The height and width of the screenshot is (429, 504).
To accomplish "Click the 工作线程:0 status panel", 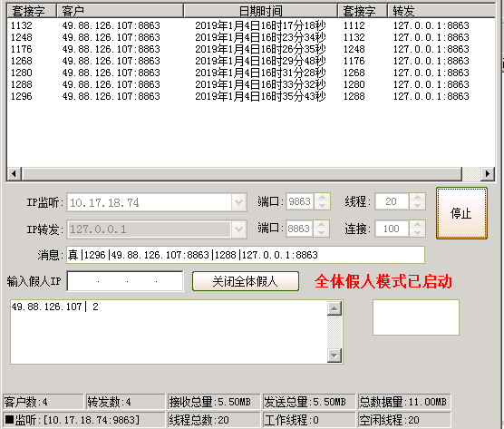I will pyautogui.click(x=309, y=420).
